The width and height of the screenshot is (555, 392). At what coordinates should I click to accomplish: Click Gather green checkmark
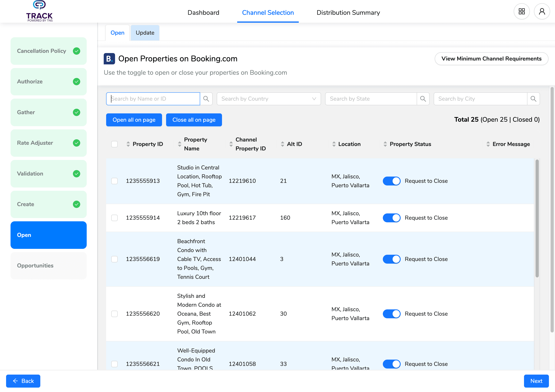click(77, 112)
